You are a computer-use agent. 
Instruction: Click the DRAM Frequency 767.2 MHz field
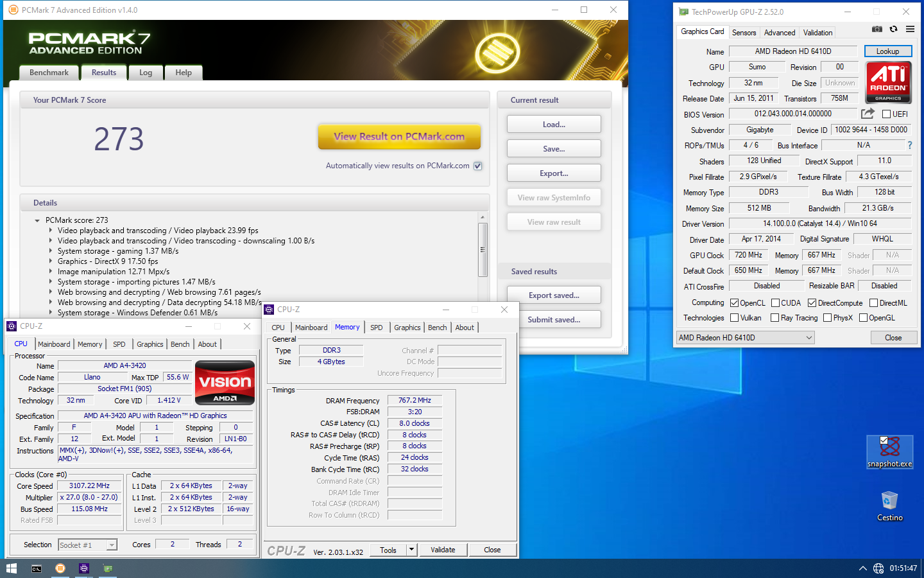(415, 400)
